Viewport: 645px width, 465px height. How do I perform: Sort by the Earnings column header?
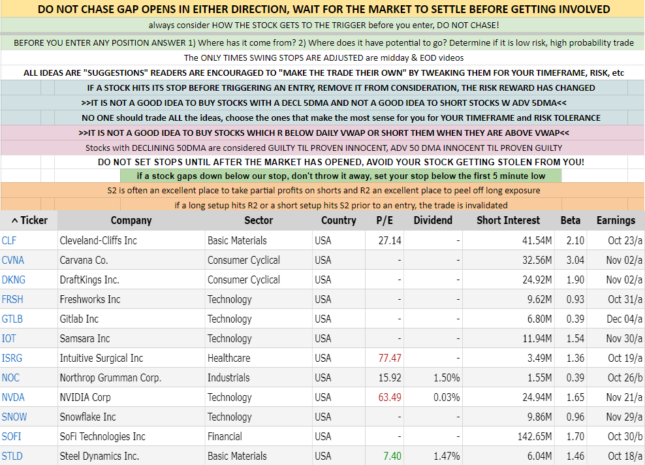(616, 219)
